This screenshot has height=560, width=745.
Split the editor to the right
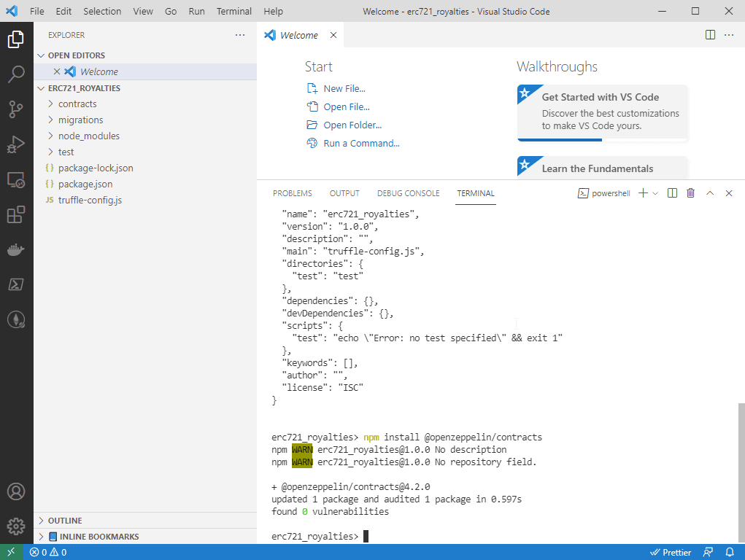pyautogui.click(x=710, y=35)
